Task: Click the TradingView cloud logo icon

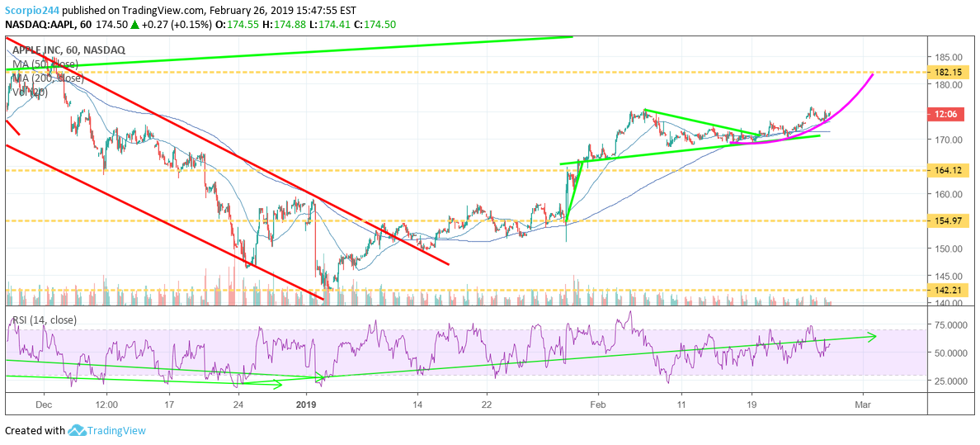Action: point(76,431)
